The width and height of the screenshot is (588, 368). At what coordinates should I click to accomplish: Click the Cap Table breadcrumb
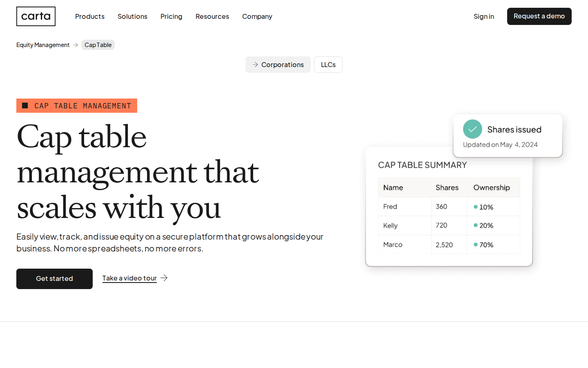coord(98,45)
